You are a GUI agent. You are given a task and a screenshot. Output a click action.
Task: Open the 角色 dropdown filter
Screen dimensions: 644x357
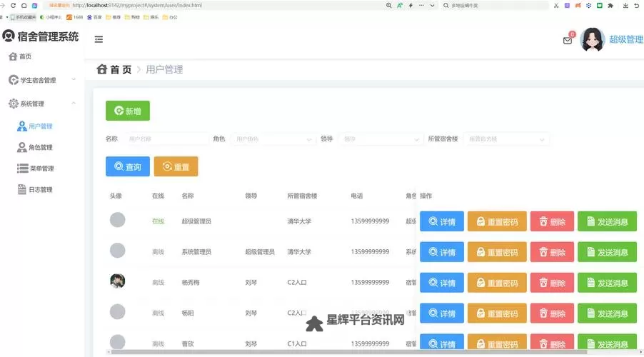[273, 139]
